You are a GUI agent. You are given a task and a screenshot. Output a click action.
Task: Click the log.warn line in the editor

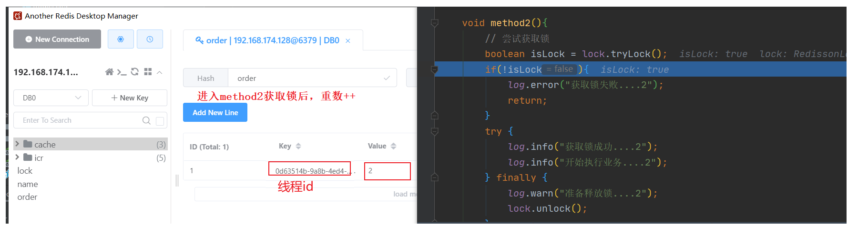[x=582, y=193]
